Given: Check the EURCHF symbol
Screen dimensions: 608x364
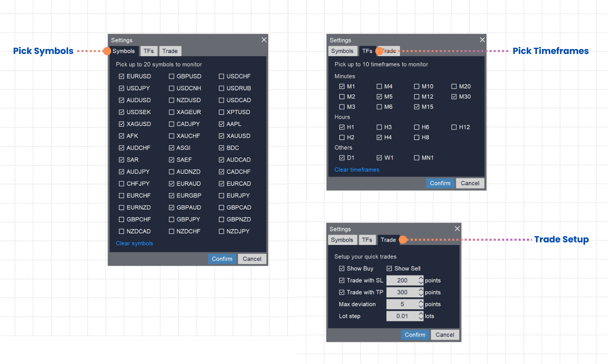Looking at the screenshot, I should click(121, 195).
